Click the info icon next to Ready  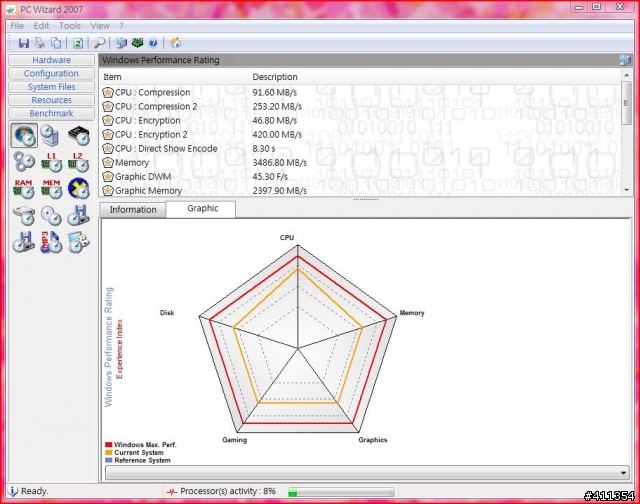pyautogui.click(x=13, y=491)
